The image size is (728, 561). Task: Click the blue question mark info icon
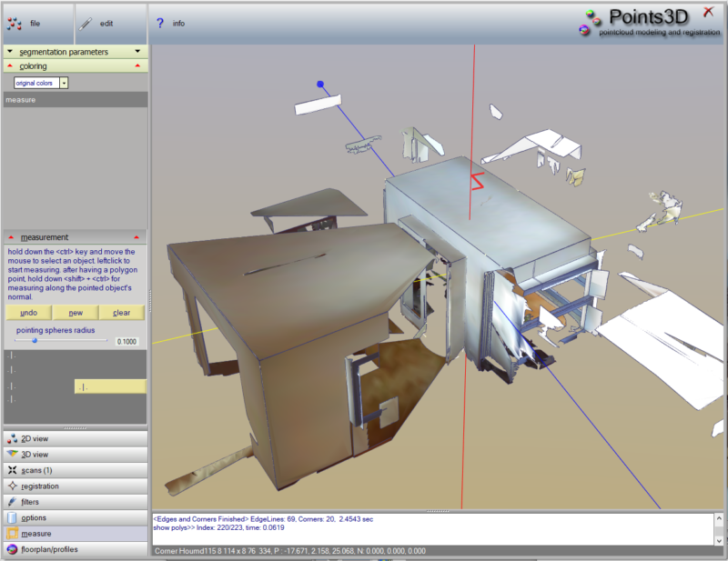(160, 24)
